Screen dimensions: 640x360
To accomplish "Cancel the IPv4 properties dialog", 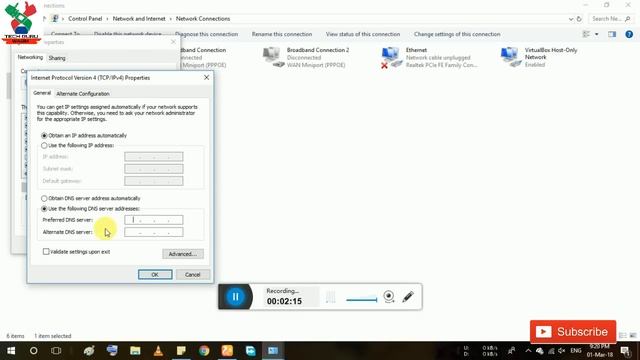I will (x=192, y=275).
